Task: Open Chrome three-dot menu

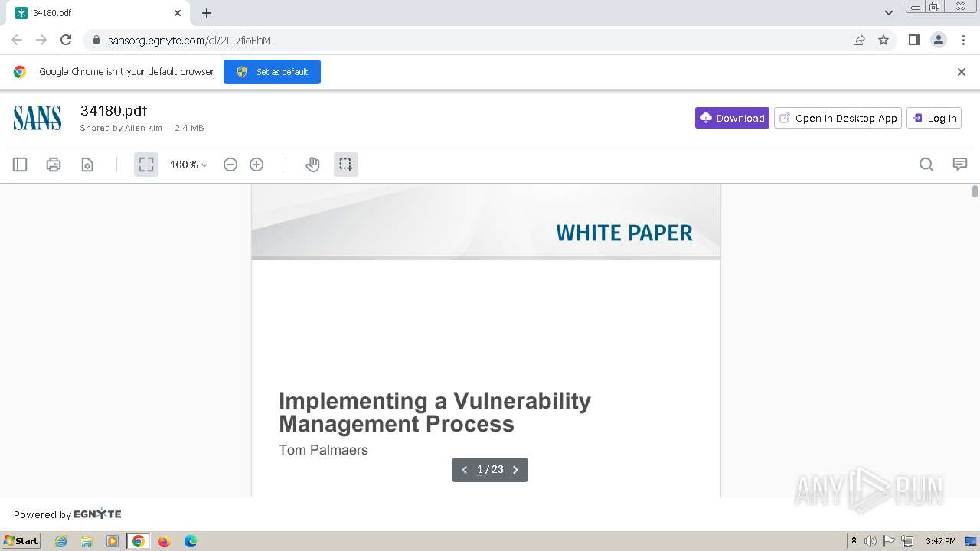Action: click(964, 40)
